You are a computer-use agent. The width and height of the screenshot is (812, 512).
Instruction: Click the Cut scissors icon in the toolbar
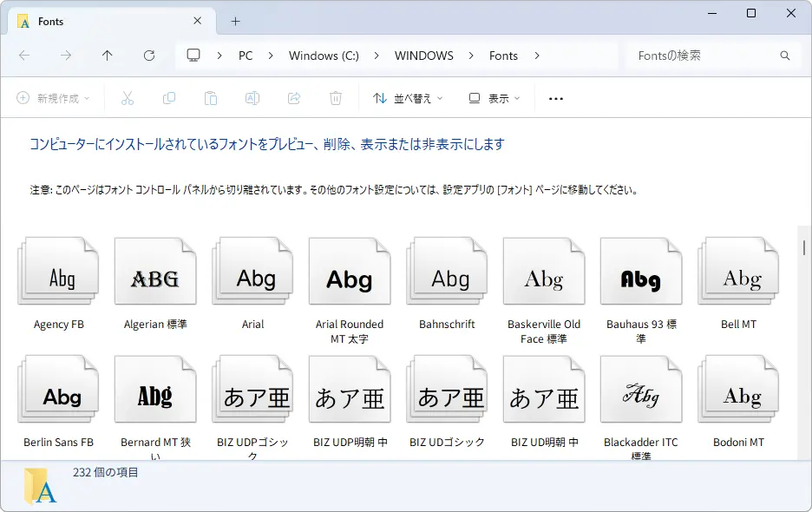point(128,97)
